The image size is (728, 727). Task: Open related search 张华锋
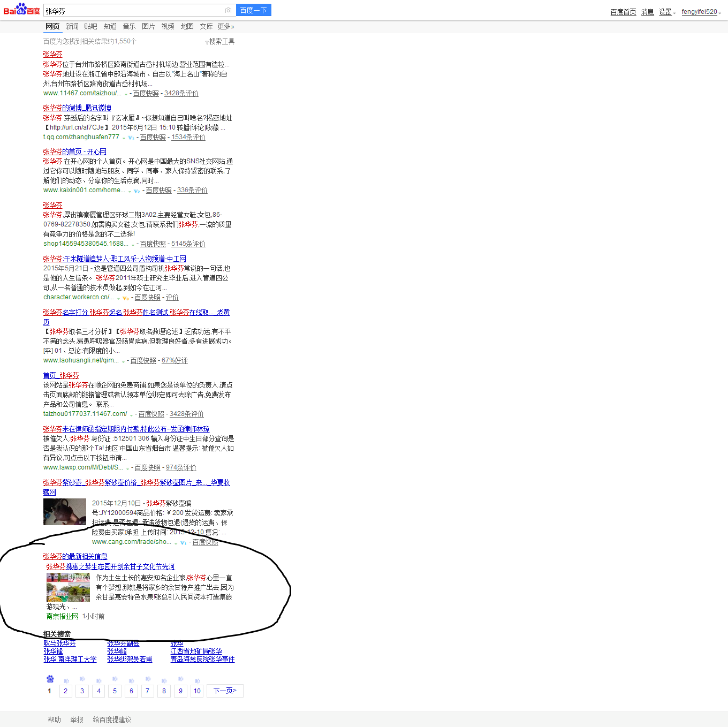pyautogui.click(x=53, y=651)
